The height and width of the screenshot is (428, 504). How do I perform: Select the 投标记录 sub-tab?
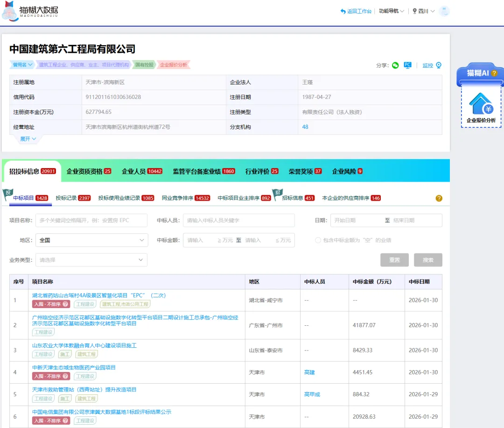point(73,198)
